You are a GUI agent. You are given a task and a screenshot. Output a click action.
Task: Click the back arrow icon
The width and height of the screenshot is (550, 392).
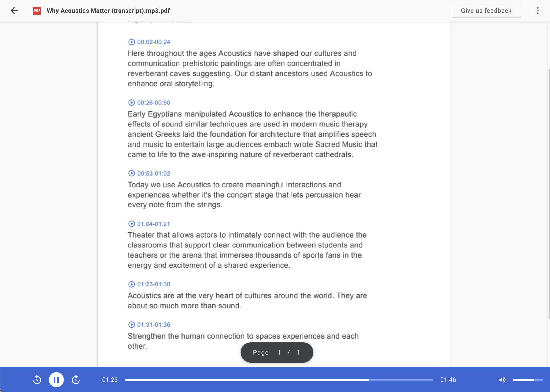(x=14, y=10)
